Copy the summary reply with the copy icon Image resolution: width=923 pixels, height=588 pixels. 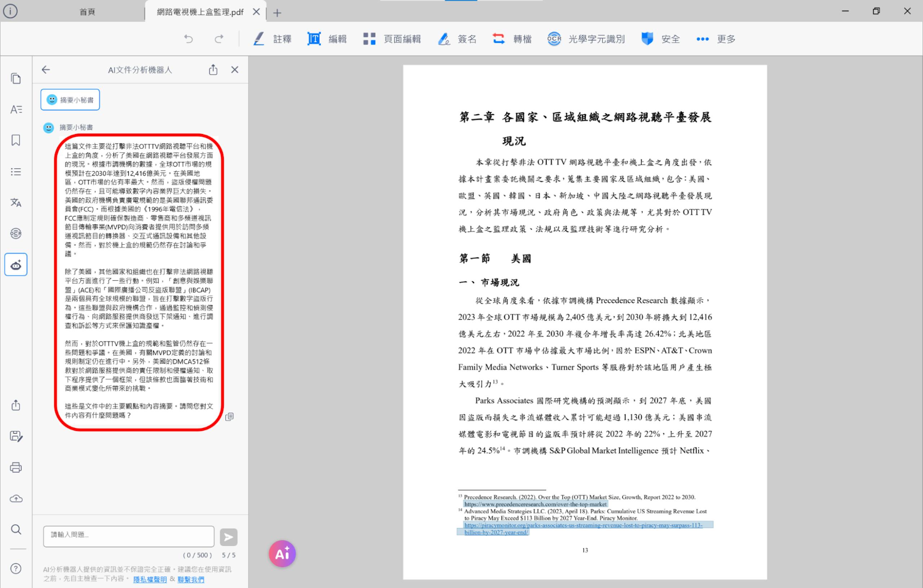tap(230, 416)
